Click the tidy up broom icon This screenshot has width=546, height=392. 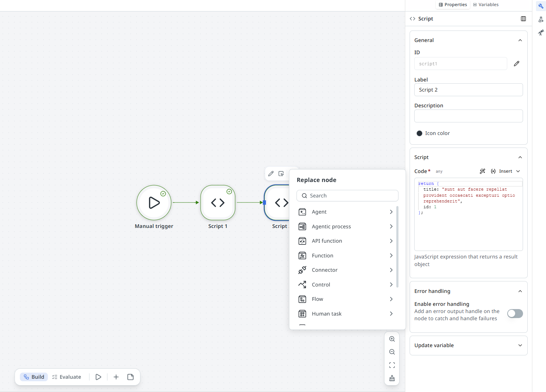[x=392, y=378]
